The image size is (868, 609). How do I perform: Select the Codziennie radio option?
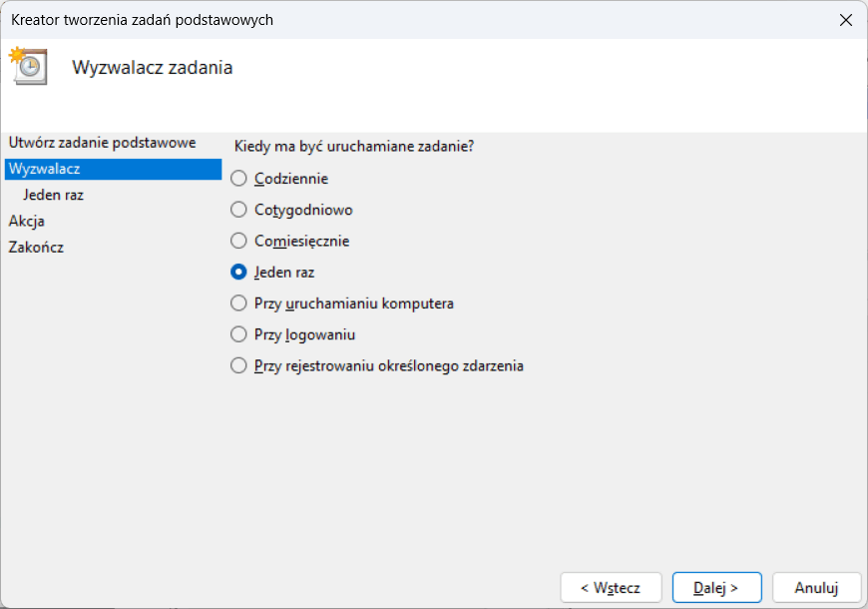click(238, 179)
